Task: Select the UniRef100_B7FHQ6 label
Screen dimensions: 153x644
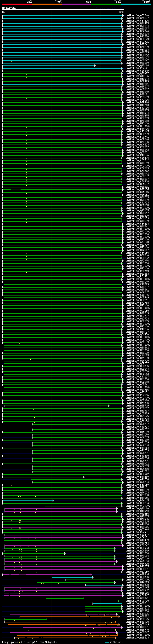Action: pyautogui.click(x=137, y=190)
